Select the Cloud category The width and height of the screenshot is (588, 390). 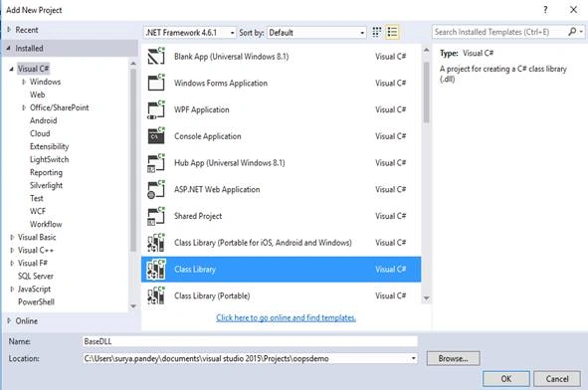(x=40, y=133)
